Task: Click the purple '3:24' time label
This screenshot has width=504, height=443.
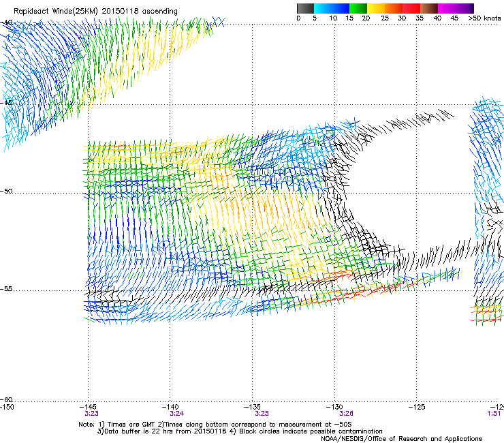Action: pos(176,414)
